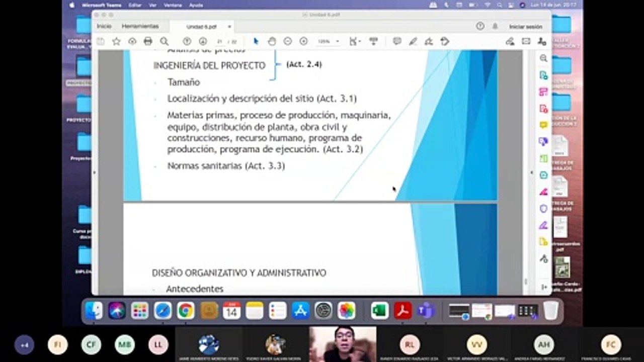Click the bottom collapse panel icon at right
The width and height of the screenshot is (644, 362).
[544, 287]
